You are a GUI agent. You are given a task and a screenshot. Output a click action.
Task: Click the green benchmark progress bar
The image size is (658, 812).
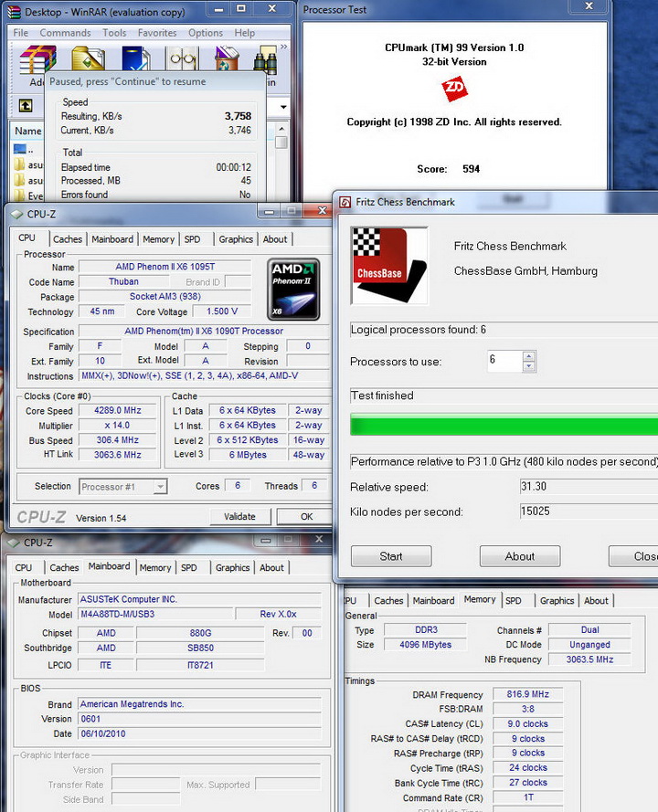pyautogui.click(x=504, y=424)
